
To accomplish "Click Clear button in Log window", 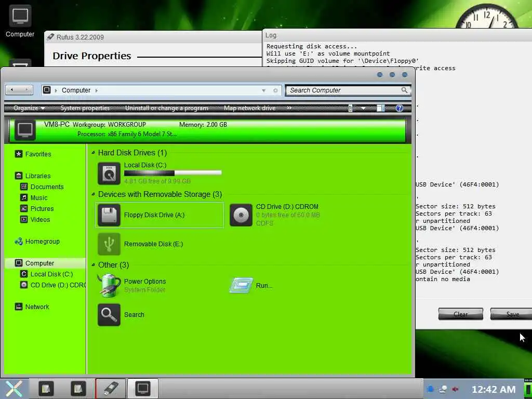I will [460, 314].
